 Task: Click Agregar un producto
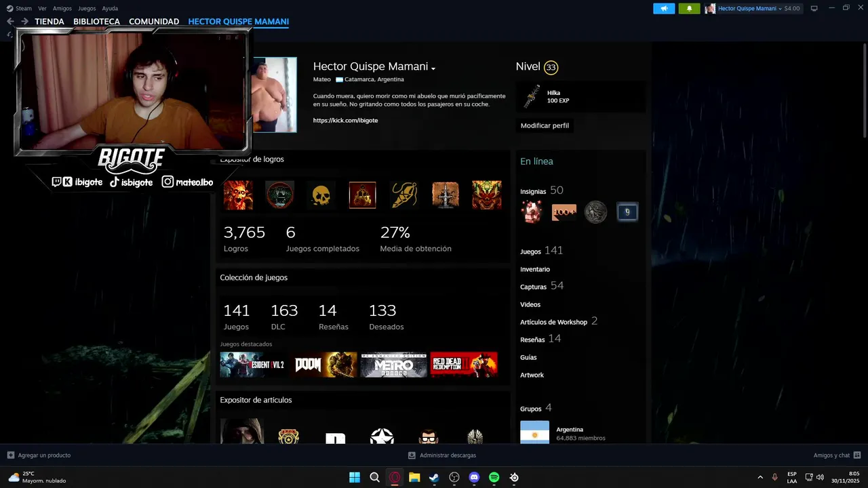click(x=39, y=455)
